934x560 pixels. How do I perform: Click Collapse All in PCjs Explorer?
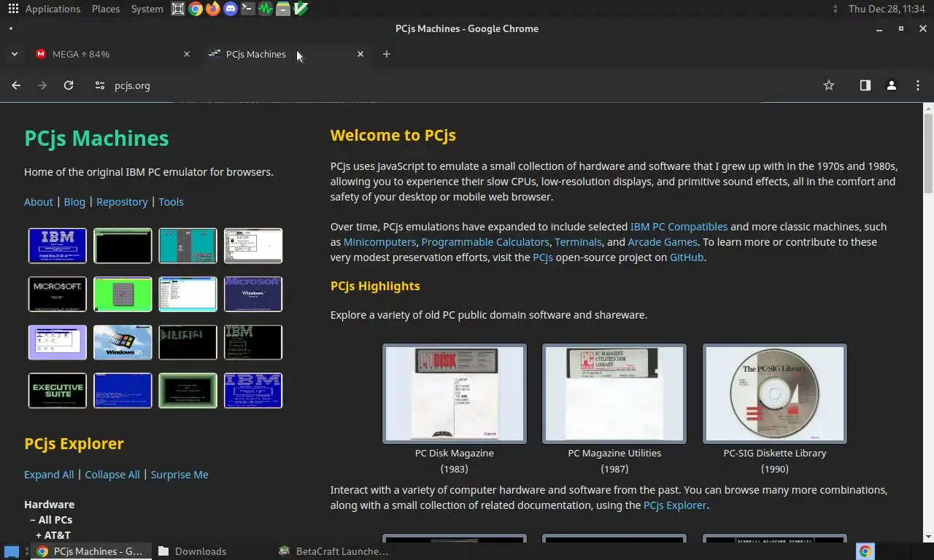112,475
